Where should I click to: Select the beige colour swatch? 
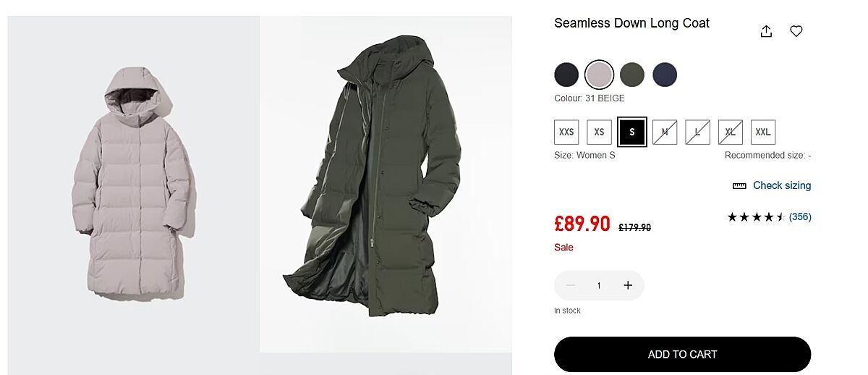(599, 75)
